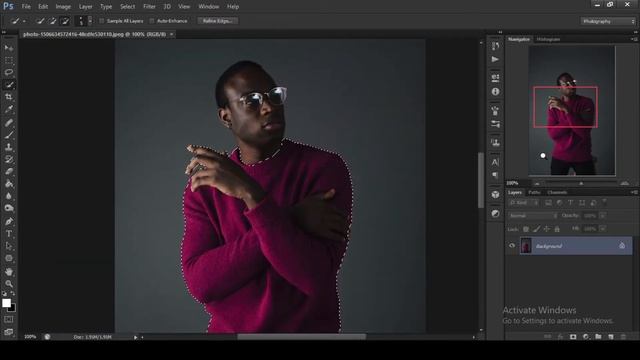Change the screen mode
Screen dimensions: 640x360
[8, 332]
